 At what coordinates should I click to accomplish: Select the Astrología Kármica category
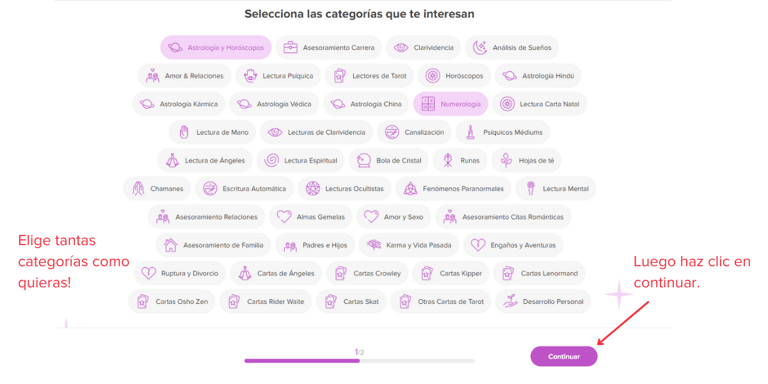pos(179,104)
